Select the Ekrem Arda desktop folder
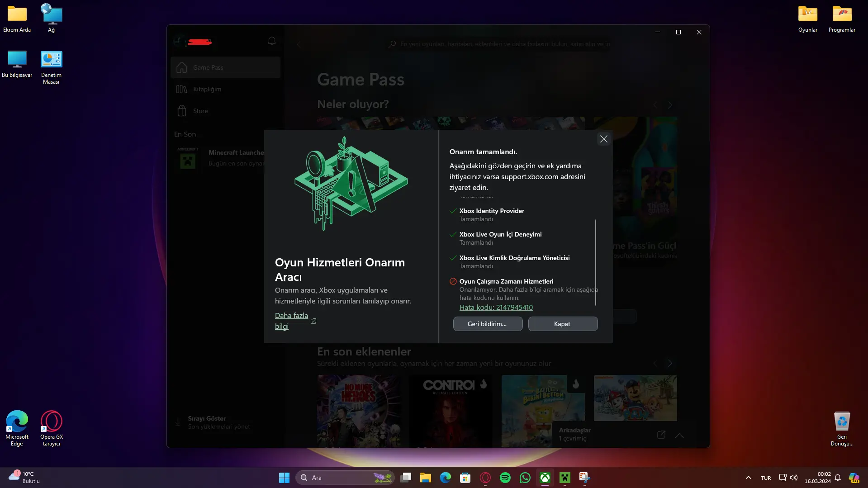Viewport: 868px width, 488px height. click(x=17, y=19)
